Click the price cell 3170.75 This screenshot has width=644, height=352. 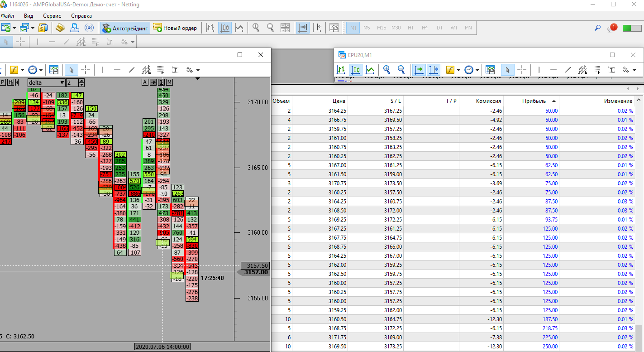click(338, 183)
